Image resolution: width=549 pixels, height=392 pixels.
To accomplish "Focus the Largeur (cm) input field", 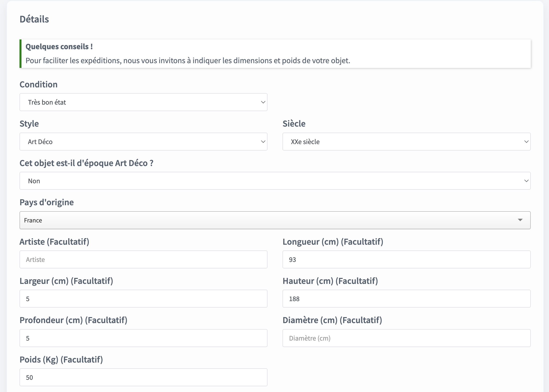I will [x=143, y=299].
